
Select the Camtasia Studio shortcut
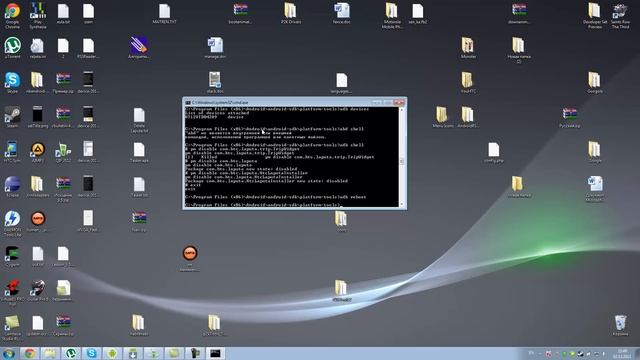(x=12, y=327)
